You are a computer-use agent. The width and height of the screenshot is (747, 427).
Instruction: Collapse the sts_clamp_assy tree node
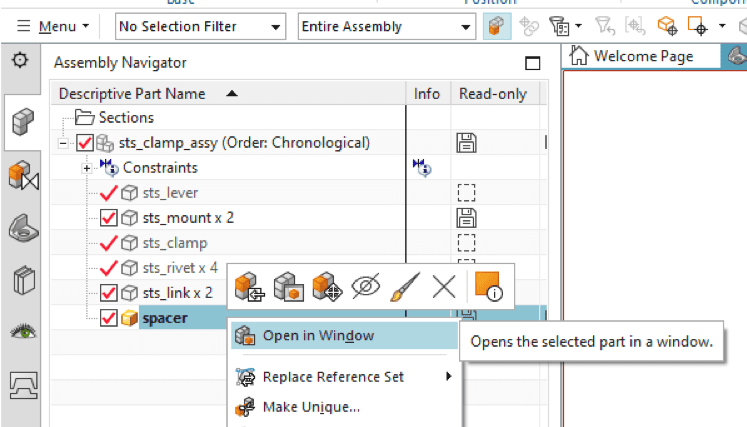(63, 143)
